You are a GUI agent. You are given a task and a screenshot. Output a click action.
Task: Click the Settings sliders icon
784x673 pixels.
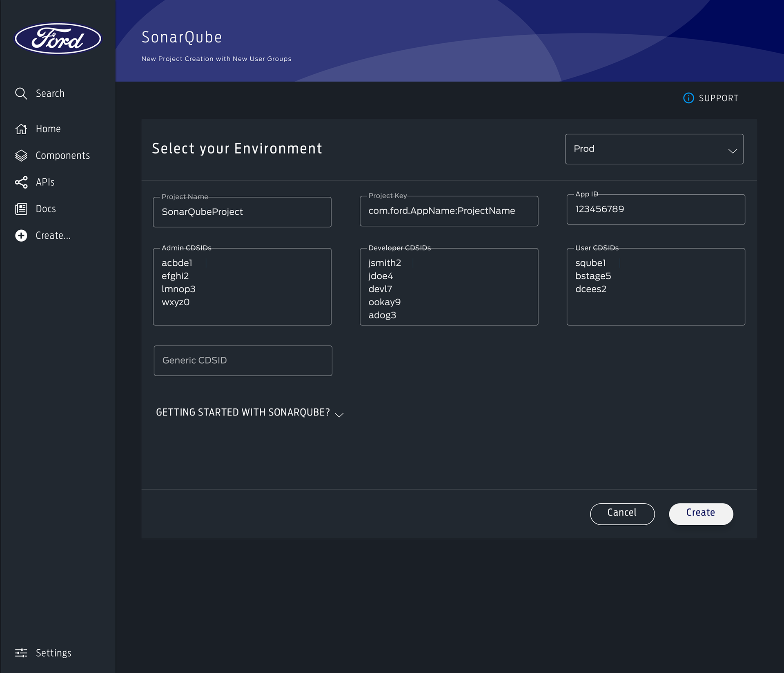(x=21, y=653)
